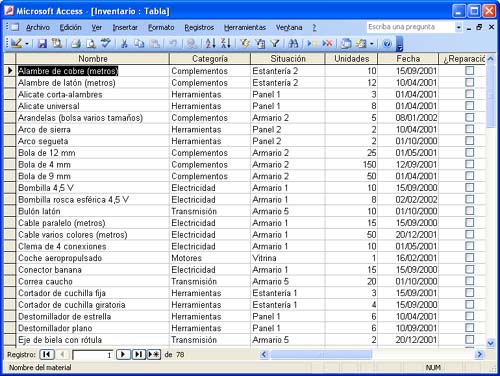Apply filter by selection icon

click(x=245, y=43)
